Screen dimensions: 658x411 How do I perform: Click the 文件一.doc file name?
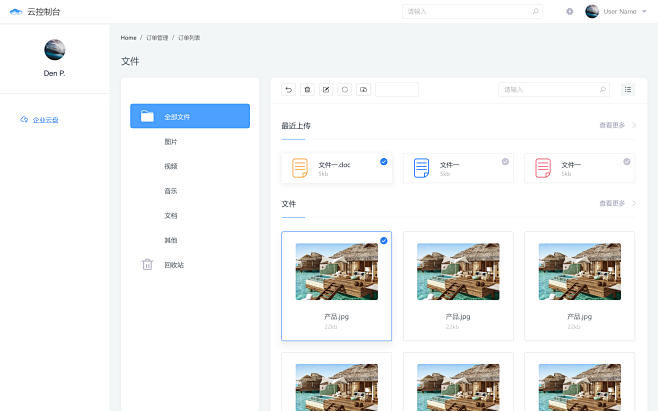point(334,165)
